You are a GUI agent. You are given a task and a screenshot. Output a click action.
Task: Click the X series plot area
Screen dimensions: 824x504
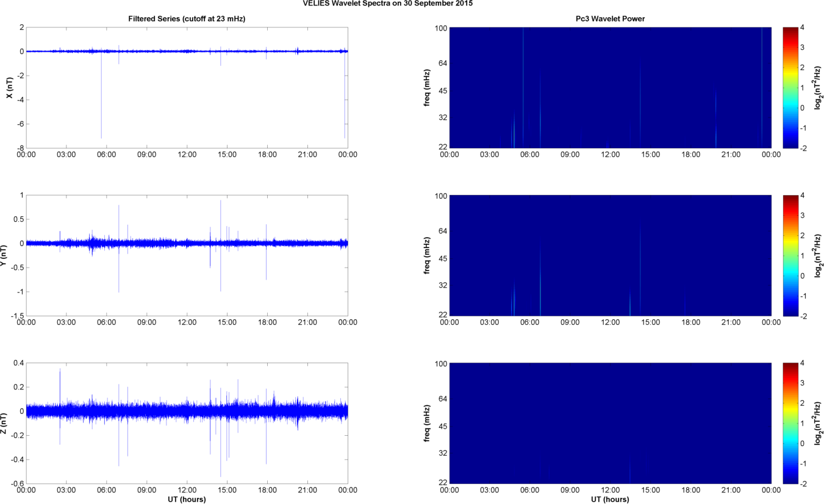coord(187,88)
